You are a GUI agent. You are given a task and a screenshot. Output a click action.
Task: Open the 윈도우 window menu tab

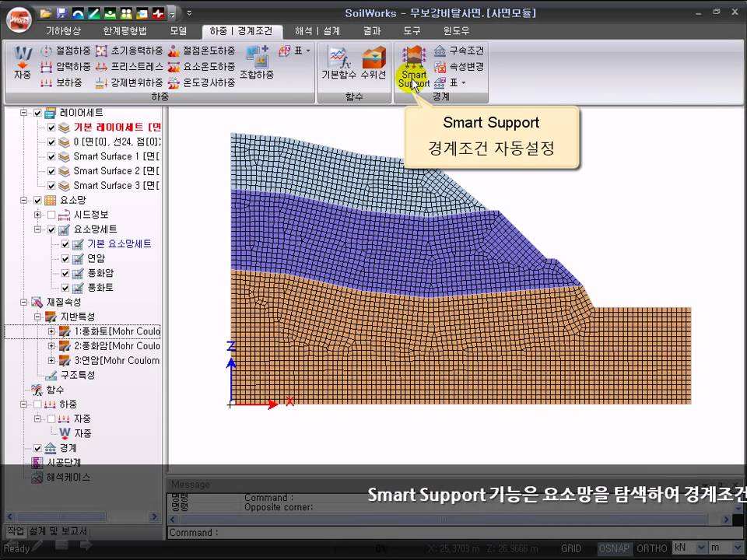point(457,31)
